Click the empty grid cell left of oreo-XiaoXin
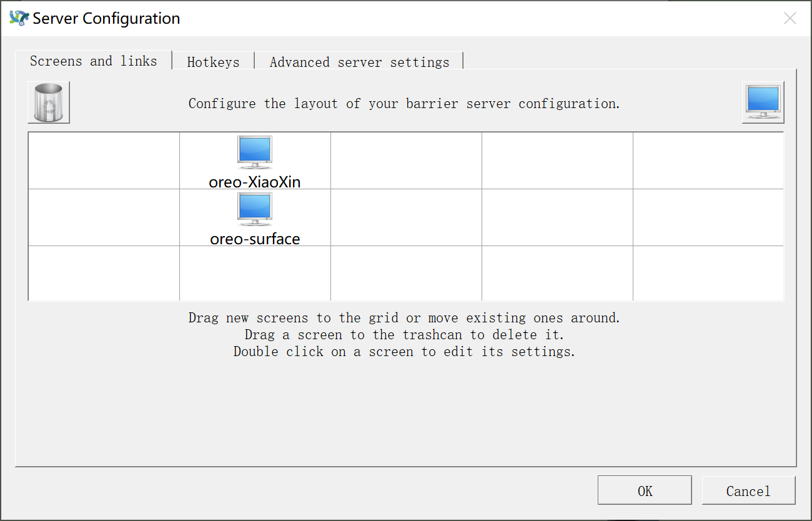 pos(104,161)
